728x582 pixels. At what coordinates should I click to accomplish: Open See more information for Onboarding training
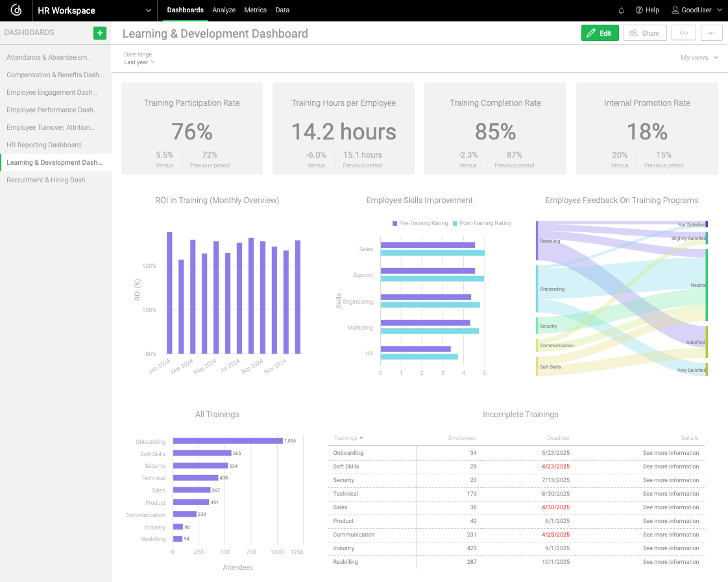click(670, 453)
